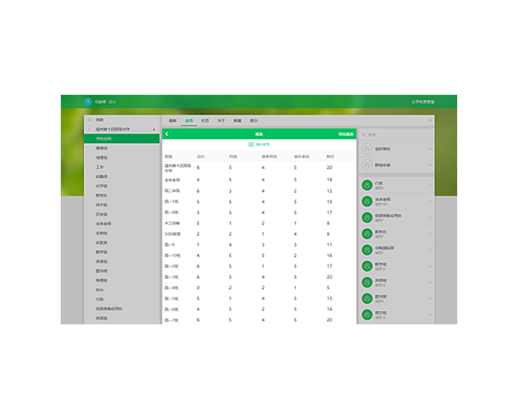Screen dimensions: 518x420
Task: Expand the 图书馆 group row chevron
Action: click(430, 298)
